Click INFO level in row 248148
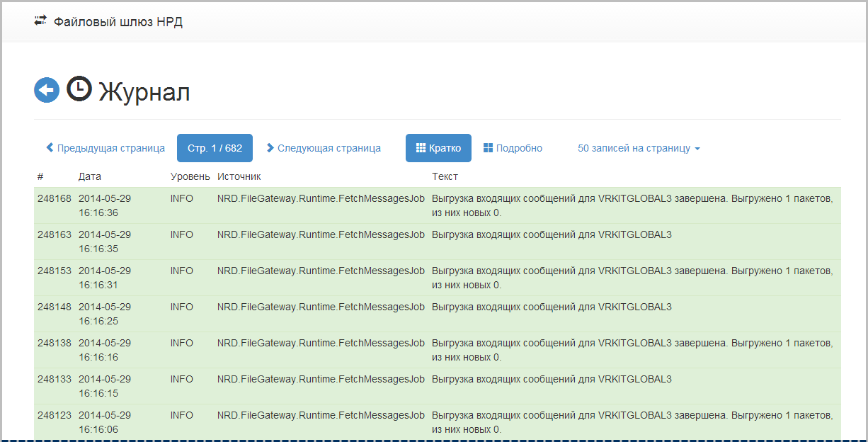Screen dimensions: 868x442 coord(182,307)
